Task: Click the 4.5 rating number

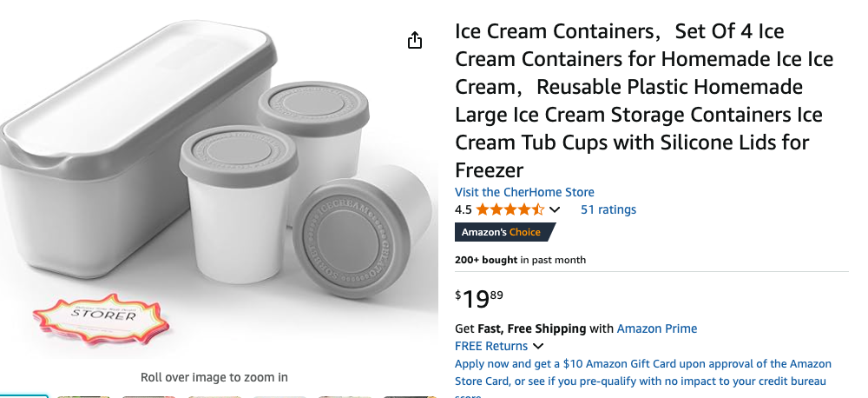Action: coord(463,209)
